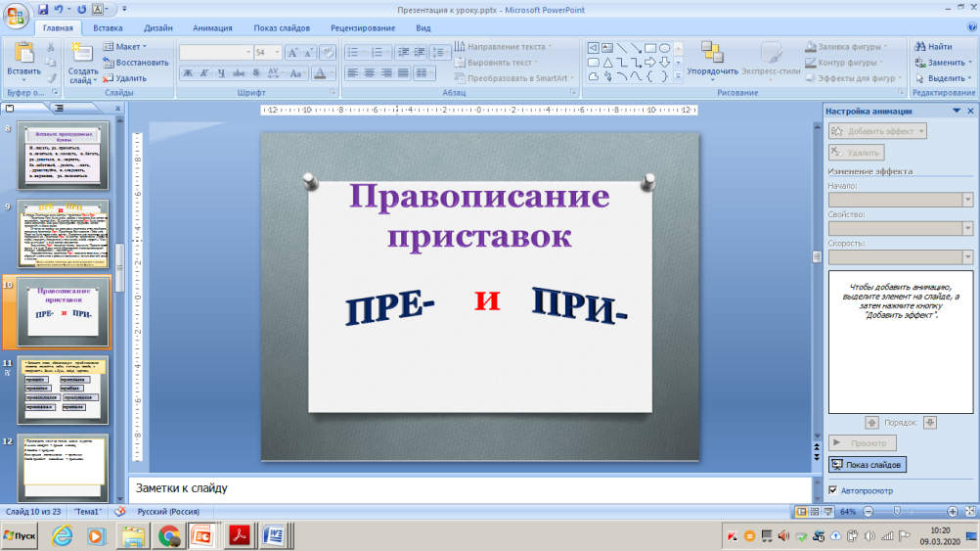
Task: Align text left in paragraph group
Action: pos(353,73)
